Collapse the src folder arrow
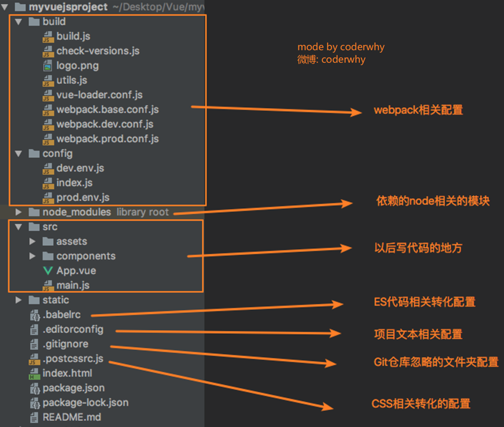The width and height of the screenshot is (504, 427). coord(19,227)
